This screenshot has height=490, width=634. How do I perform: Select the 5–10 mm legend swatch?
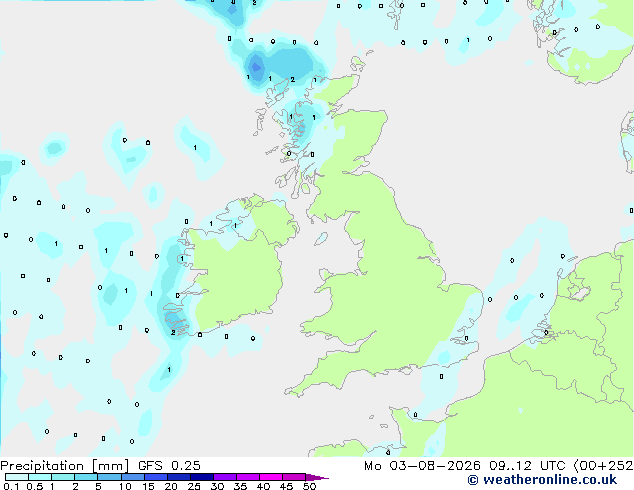110,477
